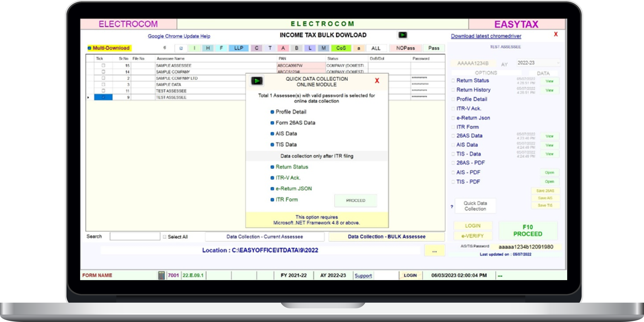Close the Quick Data Collection dialog with red X

[x=377, y=81]
